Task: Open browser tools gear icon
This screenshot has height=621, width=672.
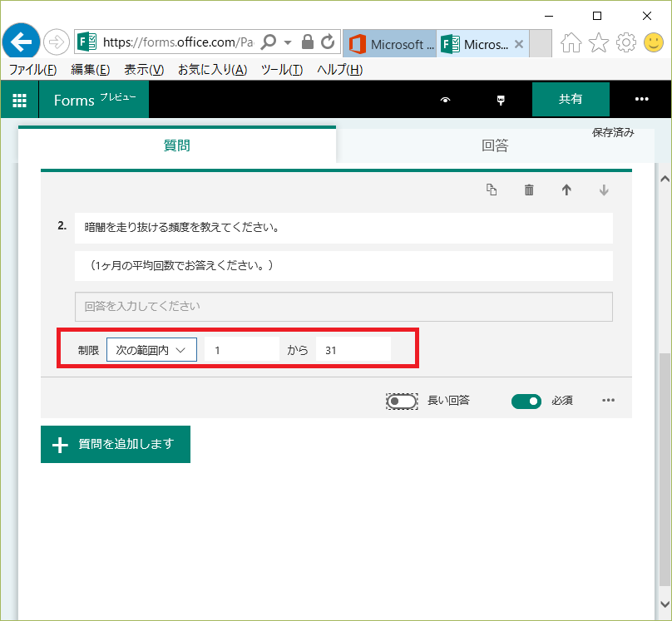Action: [x=626, y=42]
